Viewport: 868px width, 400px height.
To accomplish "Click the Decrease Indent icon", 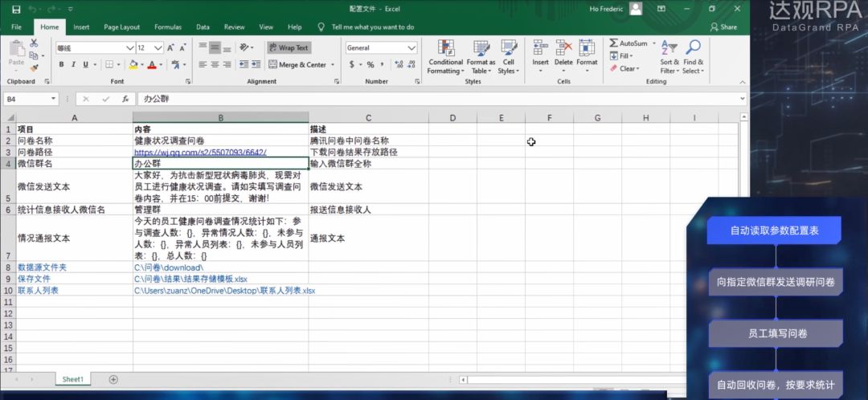I will coord(244,65).
